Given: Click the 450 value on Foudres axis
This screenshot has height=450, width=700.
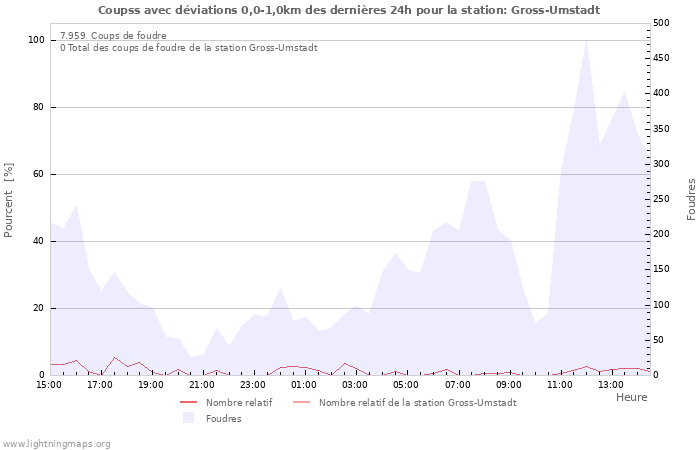Looking at the screenshot, I should pyautogui.click(x=661, y=58).
